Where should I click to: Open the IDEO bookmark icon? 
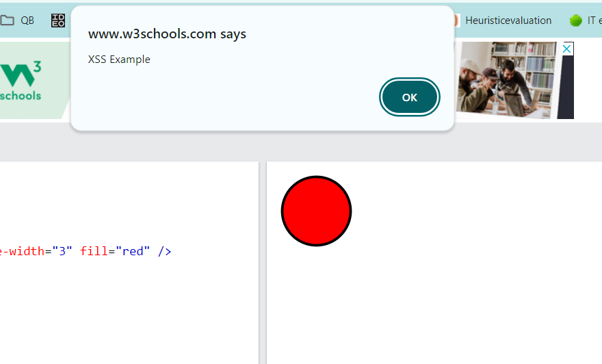(58, 21)
